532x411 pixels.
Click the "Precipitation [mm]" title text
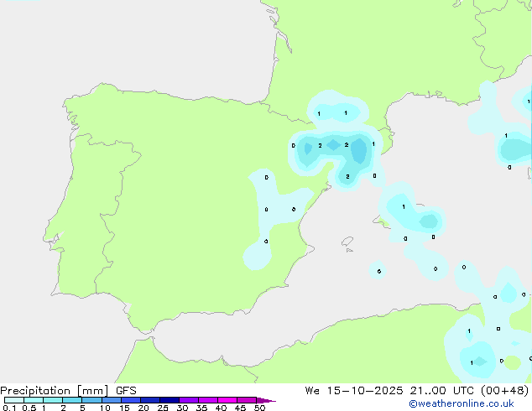point(55,391)
